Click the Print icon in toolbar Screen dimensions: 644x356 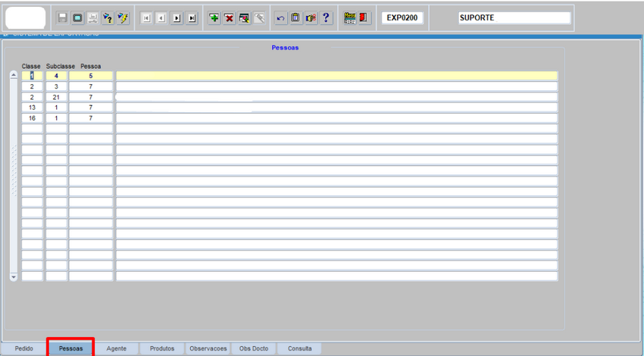click(92, 17)
